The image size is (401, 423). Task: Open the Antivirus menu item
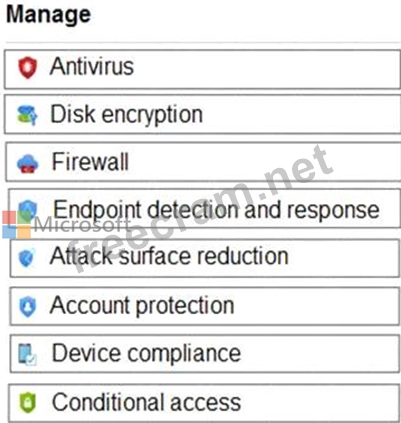(92, 66)
